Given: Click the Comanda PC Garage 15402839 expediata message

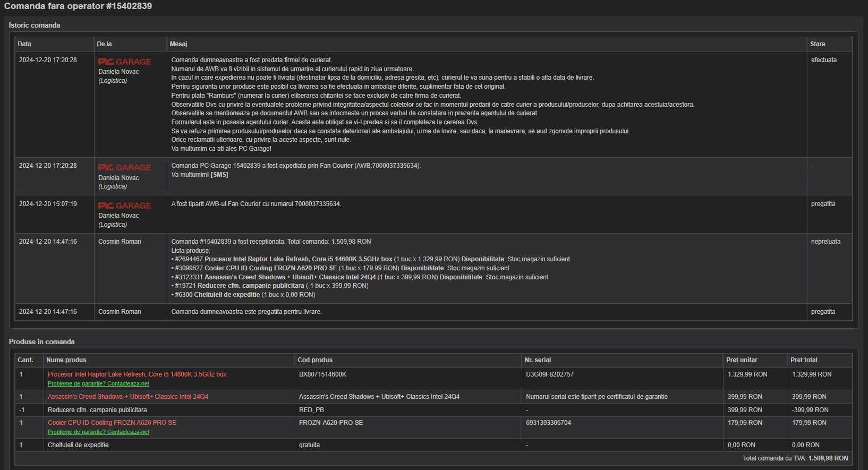Looking at the screenshot, I should pos(296,166).
